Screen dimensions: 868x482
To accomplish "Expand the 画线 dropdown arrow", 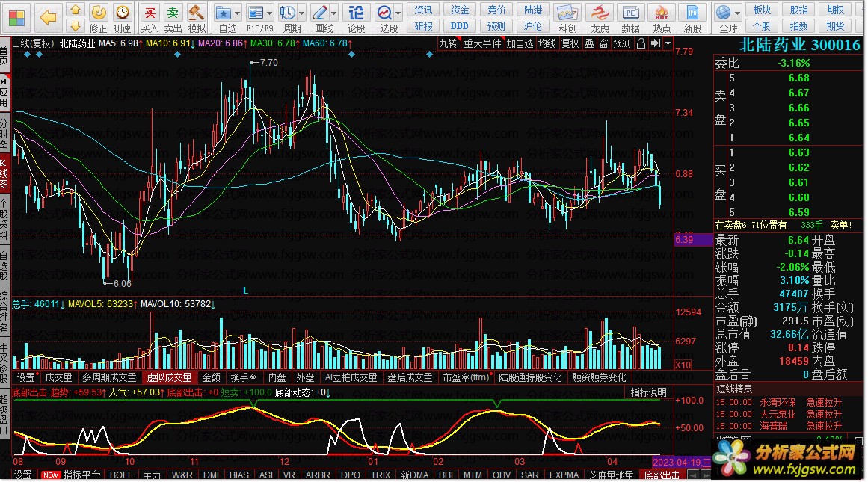I will point(334,13).
